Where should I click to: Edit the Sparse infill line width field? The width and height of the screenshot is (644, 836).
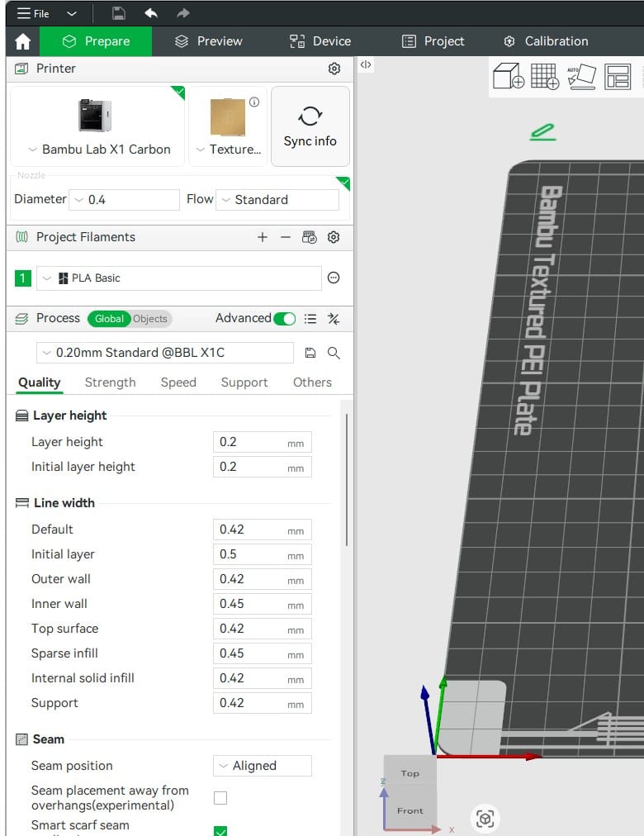click(x=262, y=653)
